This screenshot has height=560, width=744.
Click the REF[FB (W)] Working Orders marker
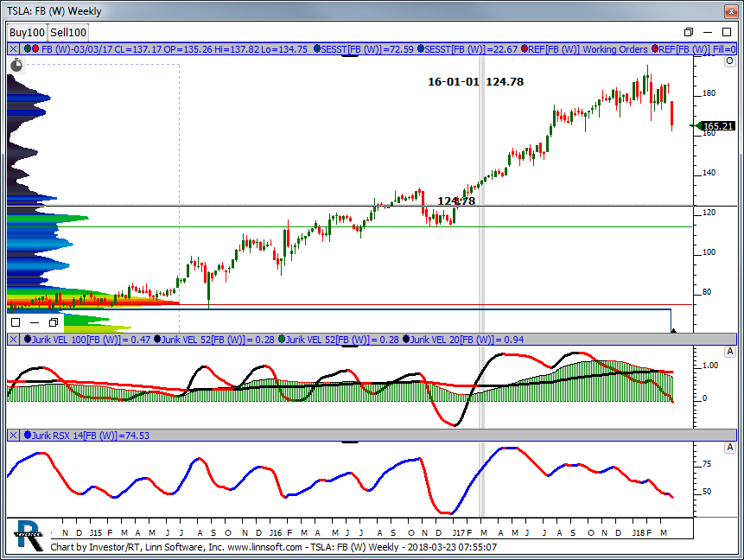(525, 49)
